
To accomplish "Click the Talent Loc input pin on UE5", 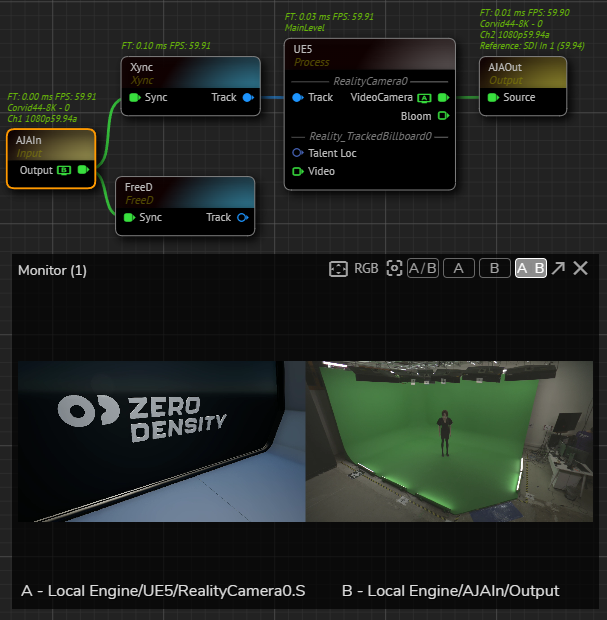I will tap(298, 153).
